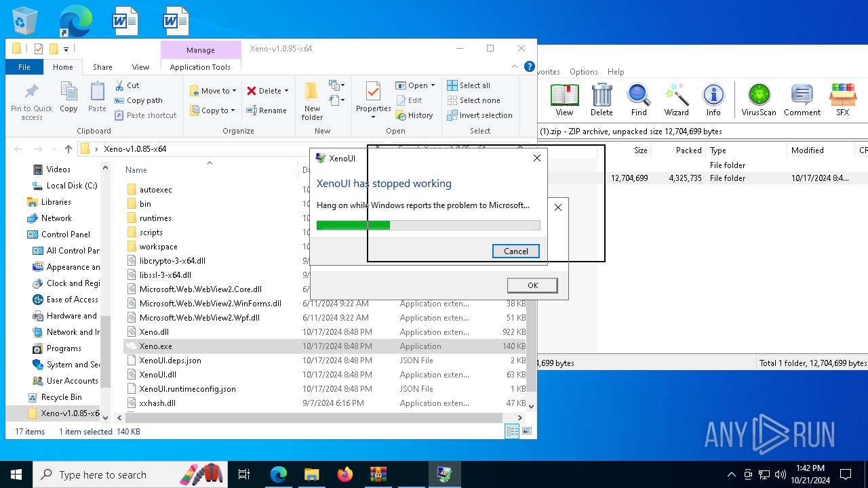Close the XenoUI stopped working dialog
Image resolution: width=868 pixels, height=488 pixels.
537,158
